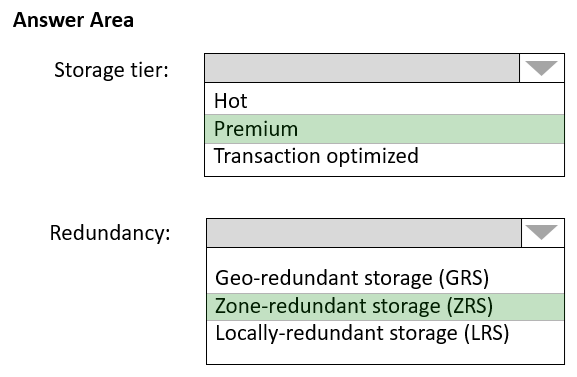Viewport: 577px width, 377px height.
Task: Expand the Redundancy dropdown arrow
Action: point(542,233)
